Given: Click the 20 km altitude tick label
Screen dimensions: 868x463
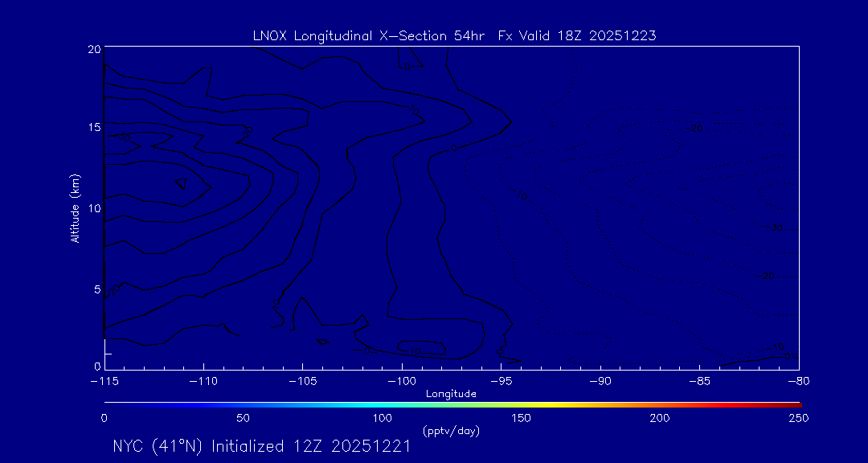Looking at the screenshot, I should [93, 49].
